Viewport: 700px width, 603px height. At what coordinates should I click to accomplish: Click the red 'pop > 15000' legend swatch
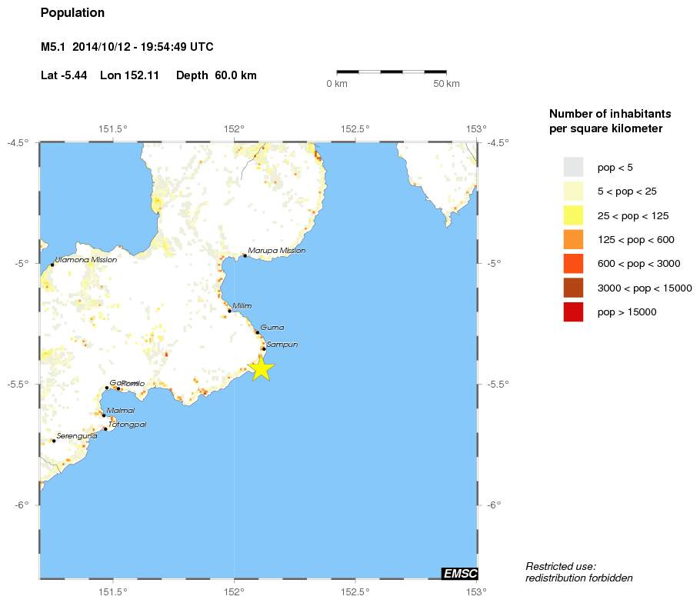pos(573,312)
